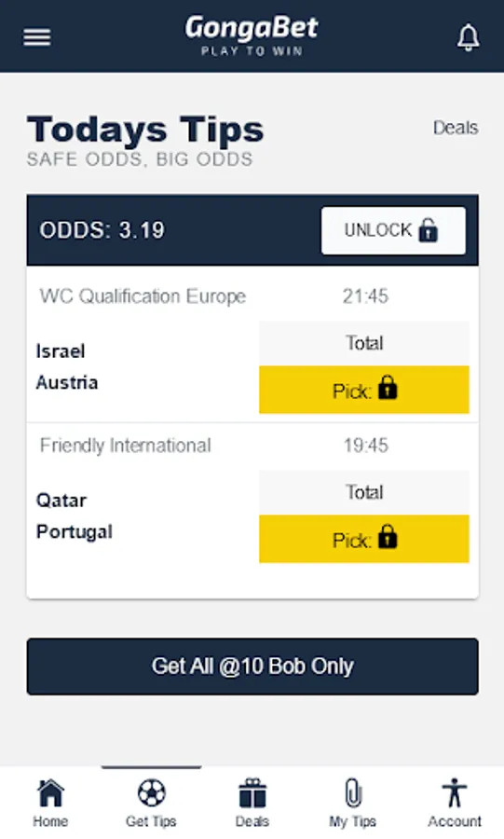Tap the Deals gift box icon
The image size is (504, 839).
(252, 793)
